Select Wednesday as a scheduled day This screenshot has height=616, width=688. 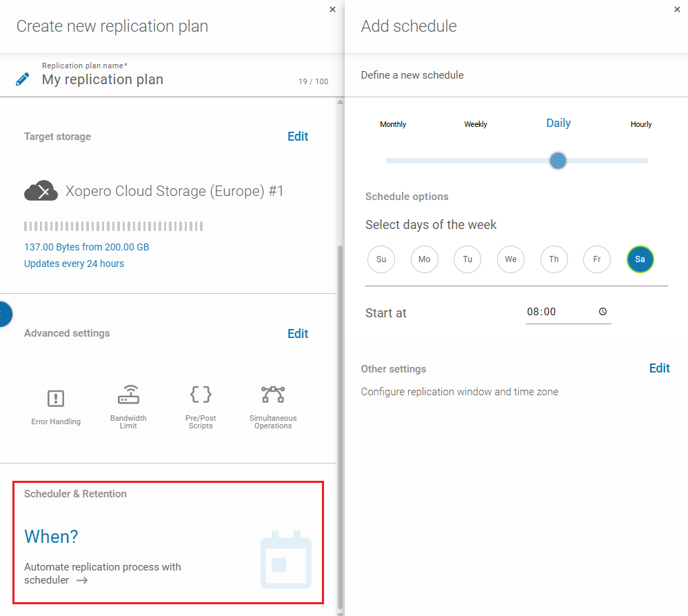pyautogui.click(x=510, y=259)
